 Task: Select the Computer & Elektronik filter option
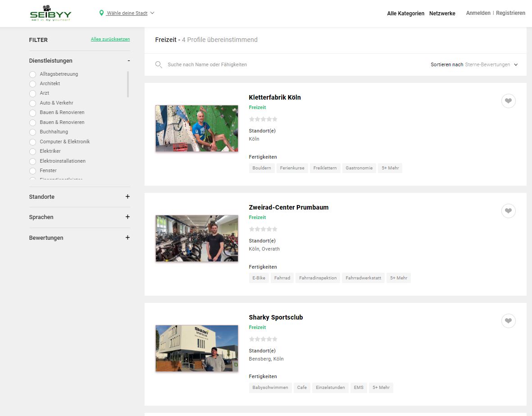tap(32, 142)
